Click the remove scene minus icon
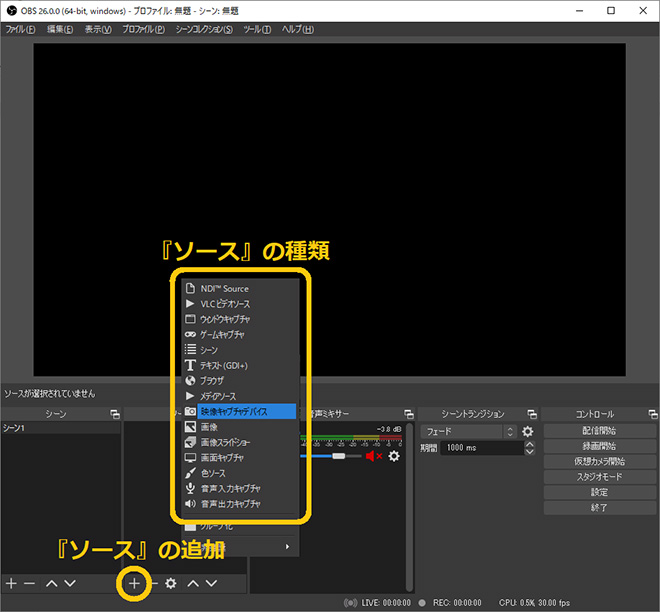 (29, 583)
